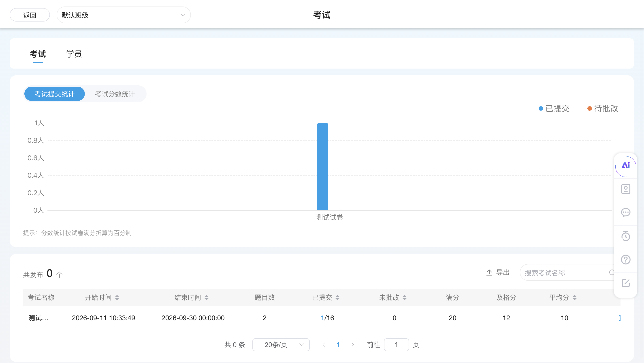The image size is (644, 363).
Task: Click exam name 测试… in table
Action: (x=38, y=318)
